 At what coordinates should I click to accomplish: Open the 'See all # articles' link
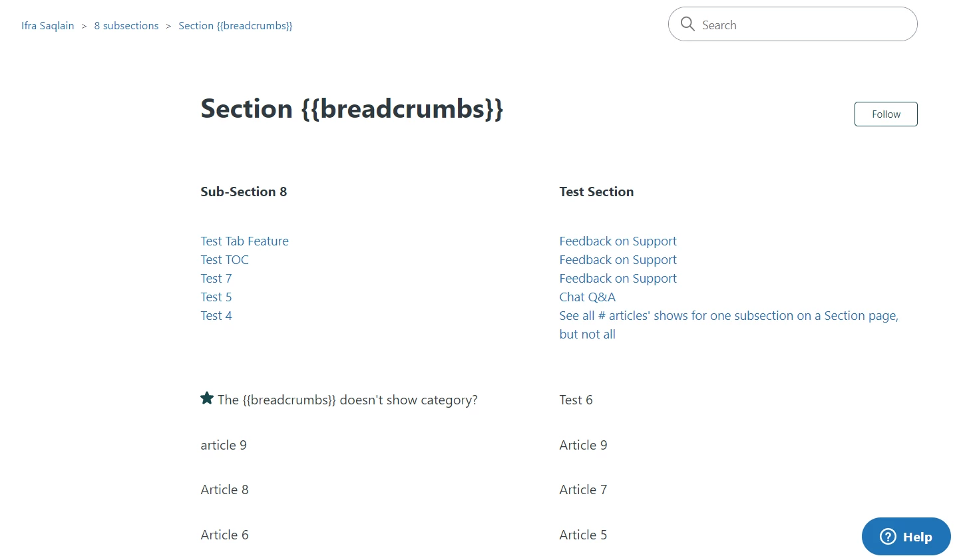(728, 316)
